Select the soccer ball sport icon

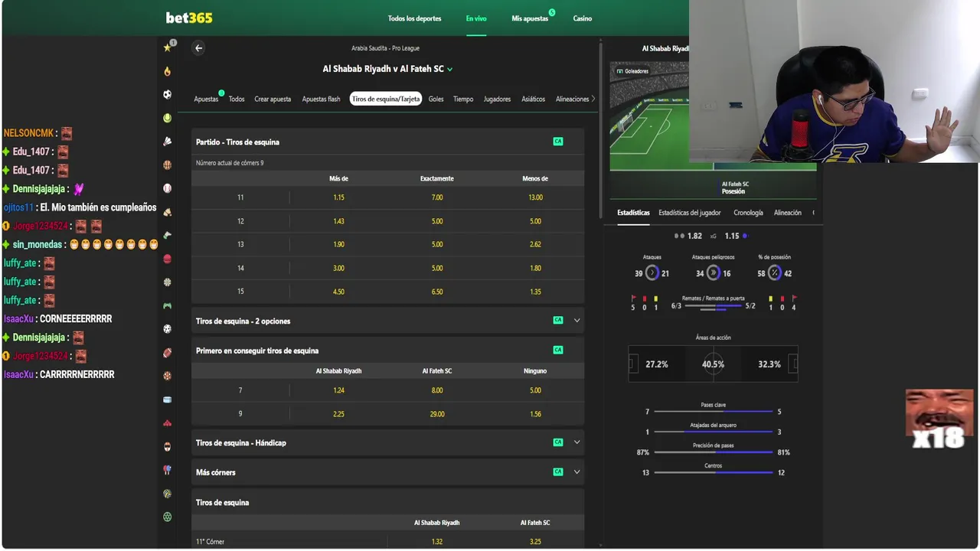(167, 95)
